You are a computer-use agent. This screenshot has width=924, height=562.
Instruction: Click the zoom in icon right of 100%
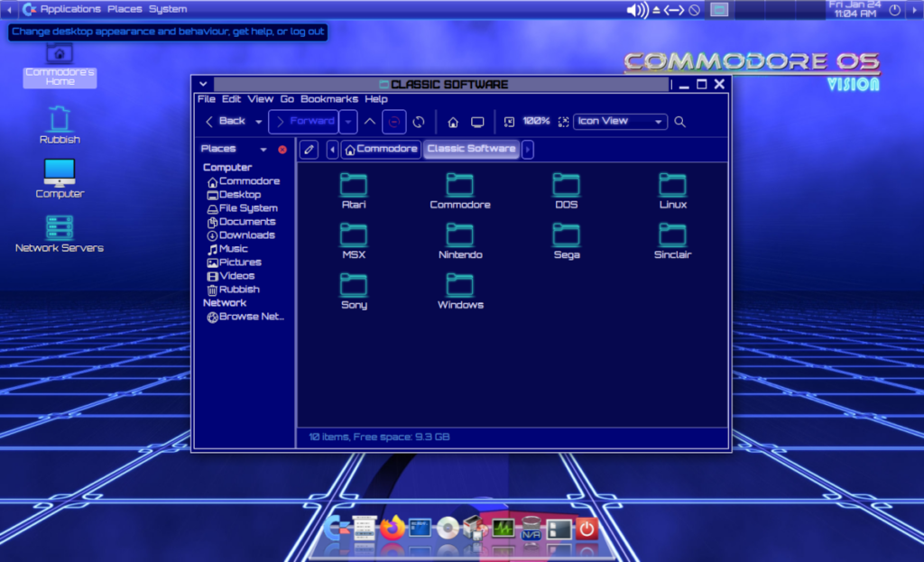(x=563, y=122)
